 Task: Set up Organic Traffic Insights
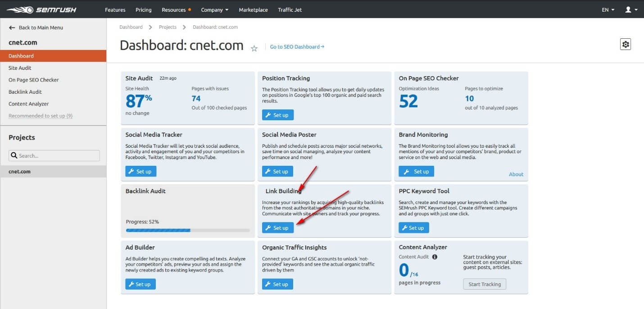(x=277, y=284)
